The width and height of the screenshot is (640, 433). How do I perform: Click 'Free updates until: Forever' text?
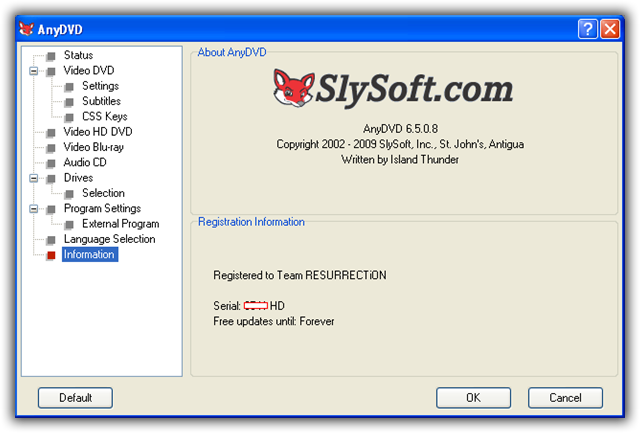tap(273, 322)
